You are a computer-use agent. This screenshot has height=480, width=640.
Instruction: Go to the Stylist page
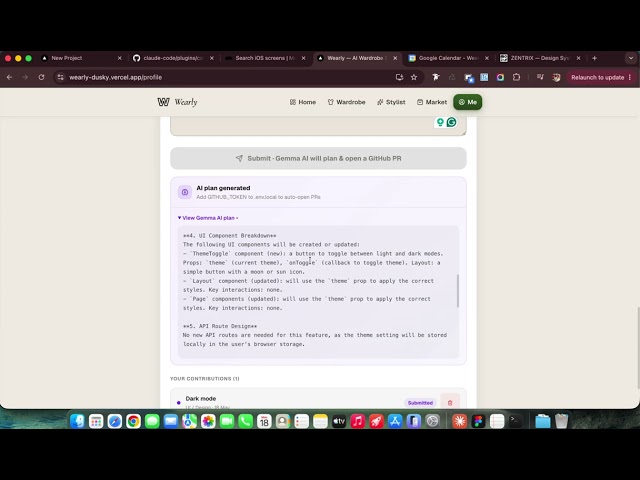(391, 102)
